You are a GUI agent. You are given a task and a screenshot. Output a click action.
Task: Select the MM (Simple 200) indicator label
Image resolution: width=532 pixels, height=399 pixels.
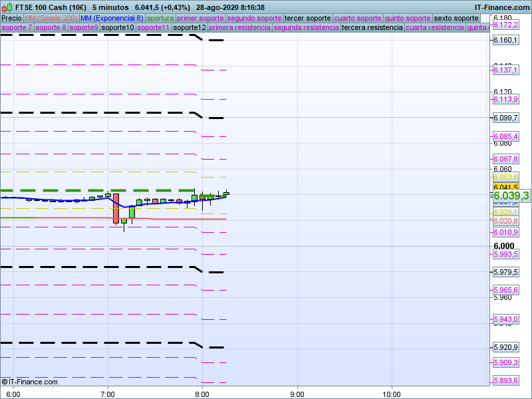pos(51,18)
